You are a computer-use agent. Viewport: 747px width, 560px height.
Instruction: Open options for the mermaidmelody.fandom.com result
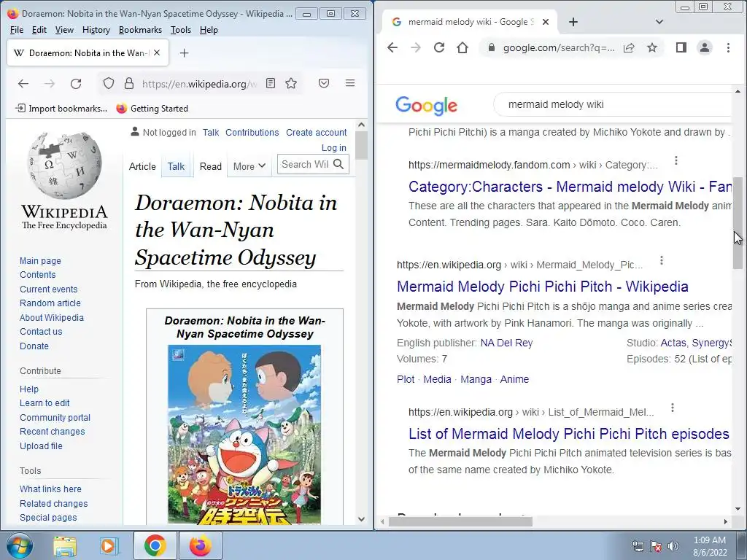coord(676,161)
